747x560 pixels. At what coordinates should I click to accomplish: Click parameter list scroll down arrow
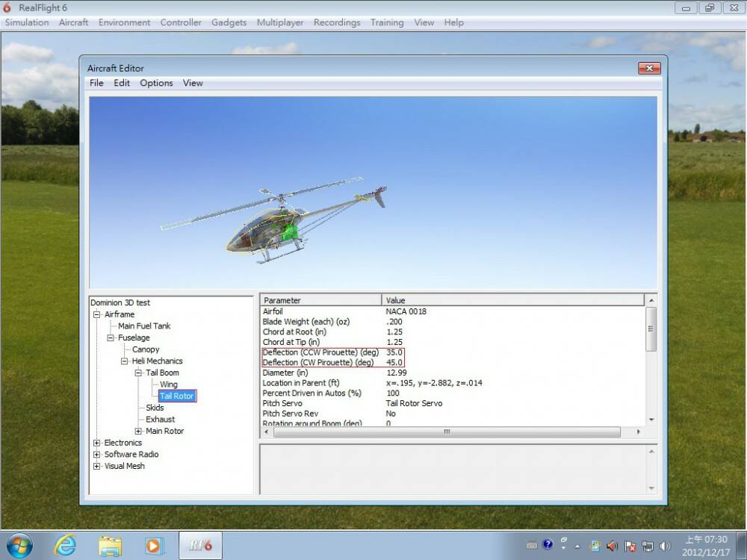point(651,420)
